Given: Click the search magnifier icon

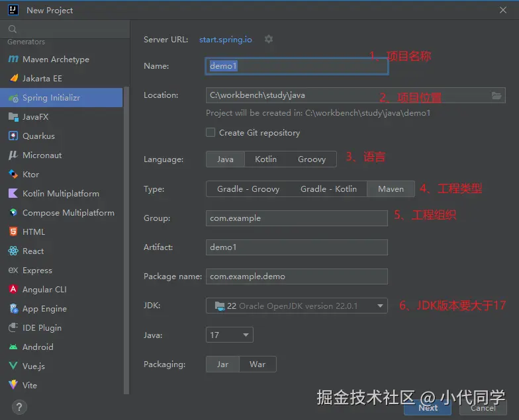Looking at the screenshot, I should pos(13,29).
